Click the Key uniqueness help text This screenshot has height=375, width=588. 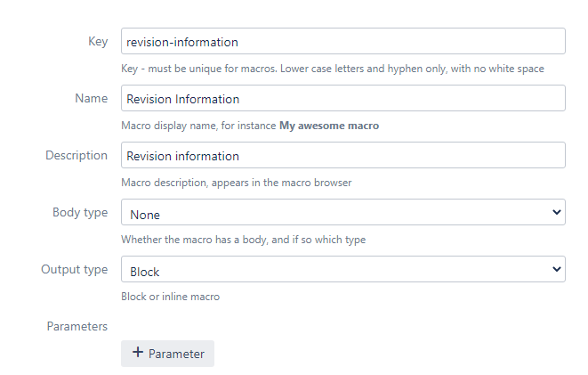tap(332, 69)
